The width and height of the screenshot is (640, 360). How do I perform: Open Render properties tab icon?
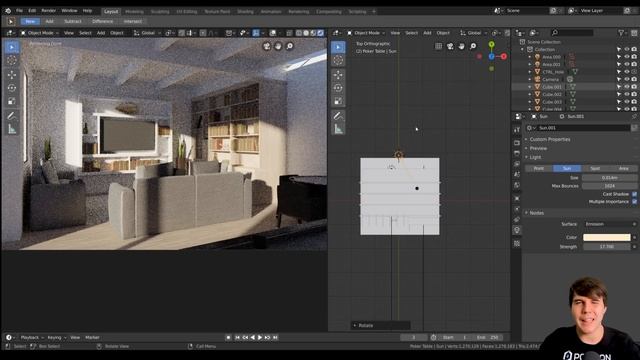point(517,142)
